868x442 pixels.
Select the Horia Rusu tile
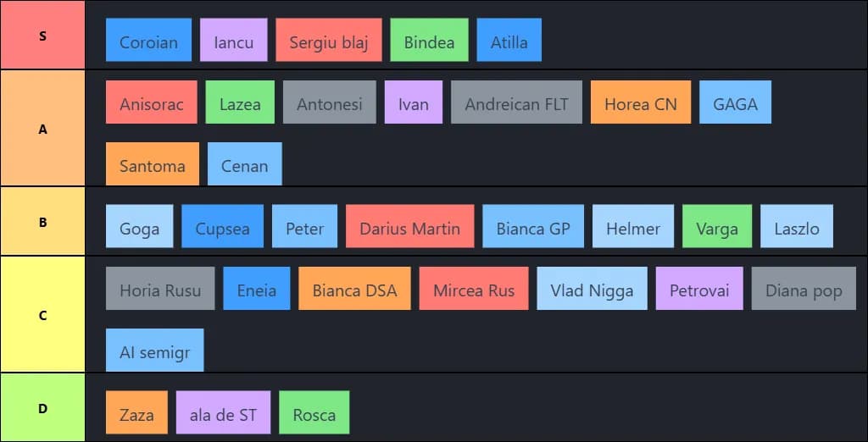pyautogui.click(x=160, y=290)
